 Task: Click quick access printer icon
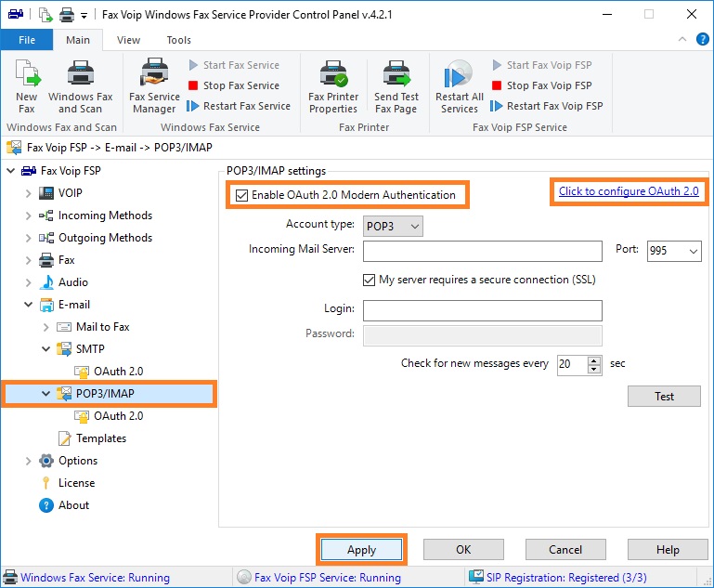[67, 15]
